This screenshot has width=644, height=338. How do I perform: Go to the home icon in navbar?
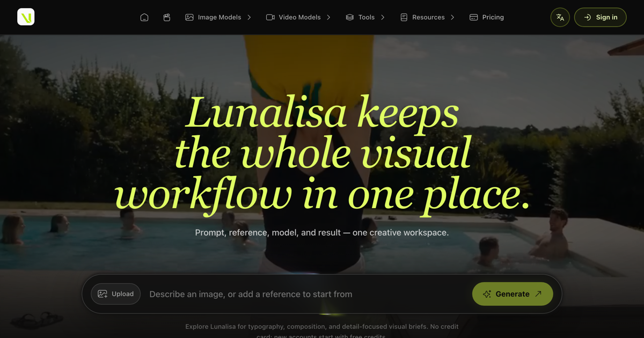pos(144,17)
